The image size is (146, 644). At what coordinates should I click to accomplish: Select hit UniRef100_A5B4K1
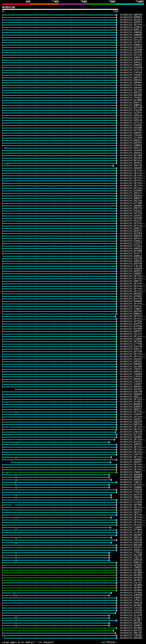[131, 45]
